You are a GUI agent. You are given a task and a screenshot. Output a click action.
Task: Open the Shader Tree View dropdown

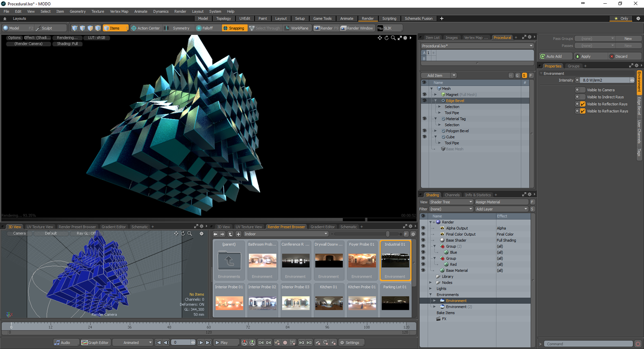(451, 201)
